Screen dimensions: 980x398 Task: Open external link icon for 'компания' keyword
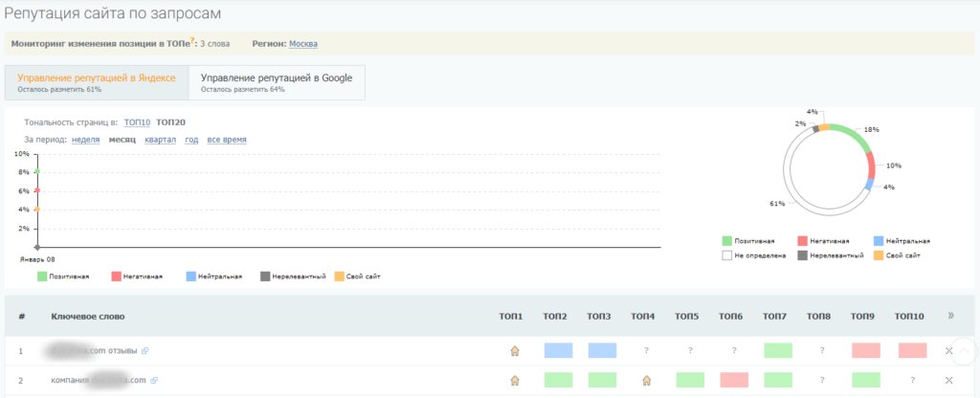(x=152, y=380)
